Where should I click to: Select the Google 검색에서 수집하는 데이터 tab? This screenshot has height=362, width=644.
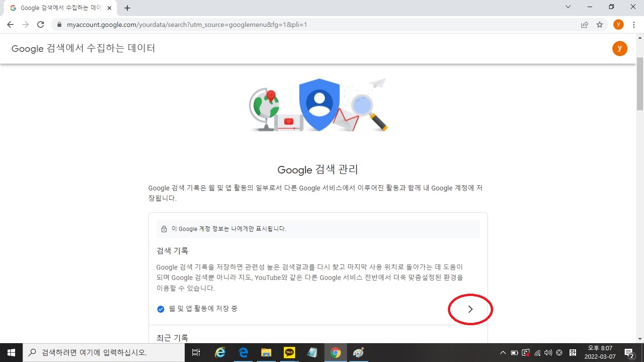[x=60, y=8]
